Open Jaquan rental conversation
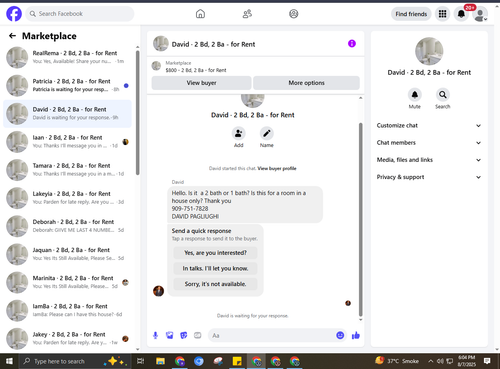This screenshot has width=500, height=369. coord(67,254)
